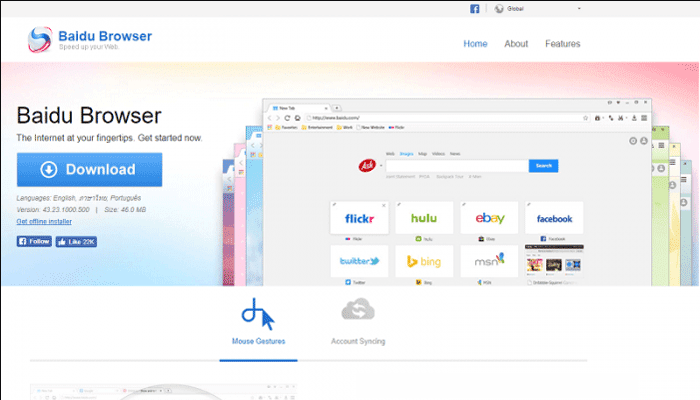Image resolution: width=700 pixels, height=400 pixels.
Task: Click the download icon in the preview toolbar
Action: (634, 118)
